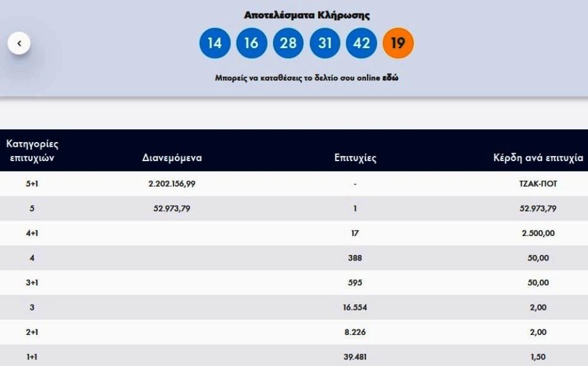Image resolution: width=588 pixels, height=366 pixels.
Task: Select the 1+1 category row label
Action: coord(32,357)
